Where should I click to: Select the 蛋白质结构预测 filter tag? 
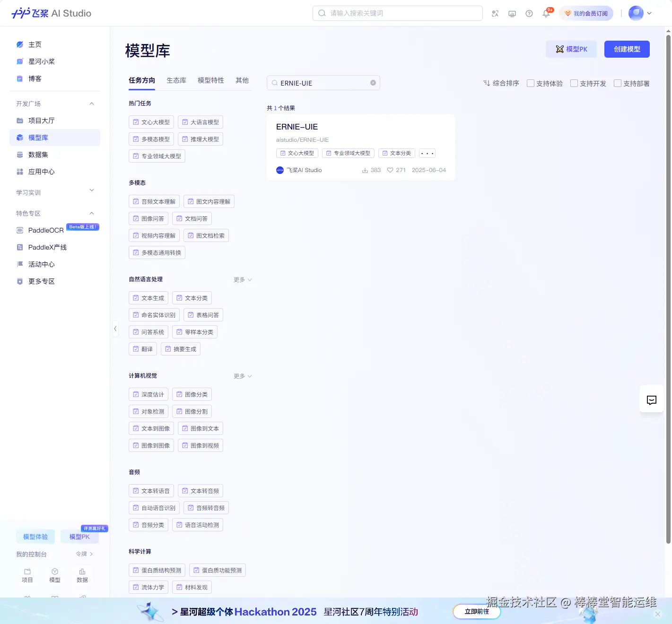coord(157,570)
